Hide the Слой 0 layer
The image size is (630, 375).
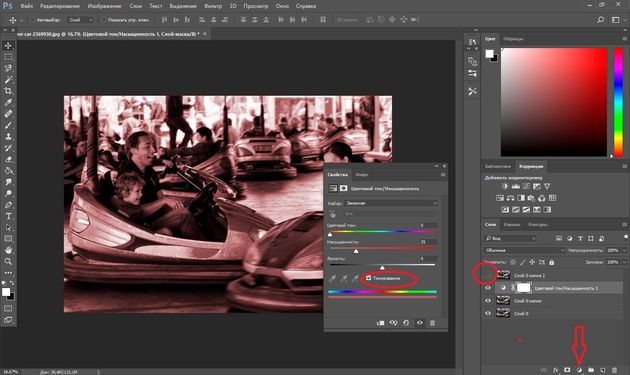[x=488, y=313]
